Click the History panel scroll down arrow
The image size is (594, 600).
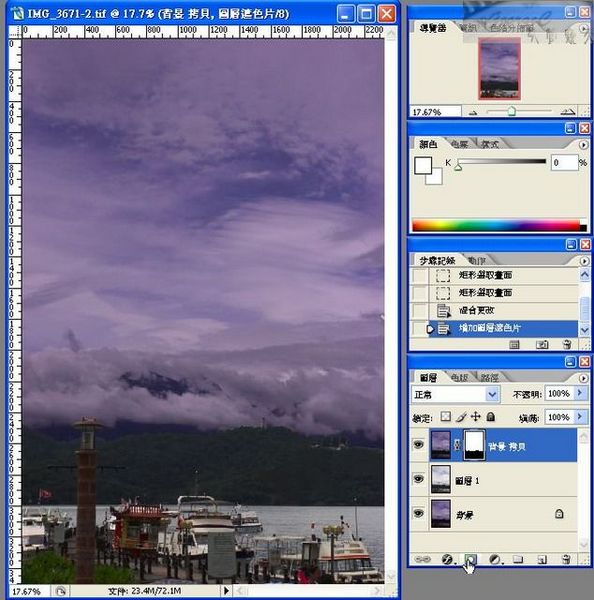tap(584, 329)
